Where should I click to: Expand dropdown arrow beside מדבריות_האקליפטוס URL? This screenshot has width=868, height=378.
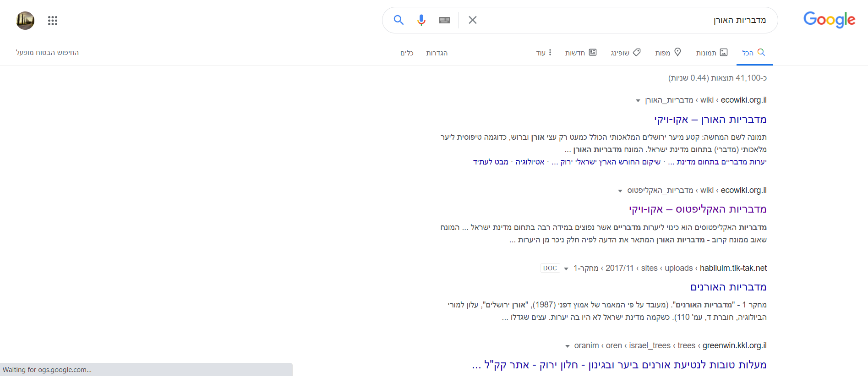pyautogui.click(x=620, y=191)
